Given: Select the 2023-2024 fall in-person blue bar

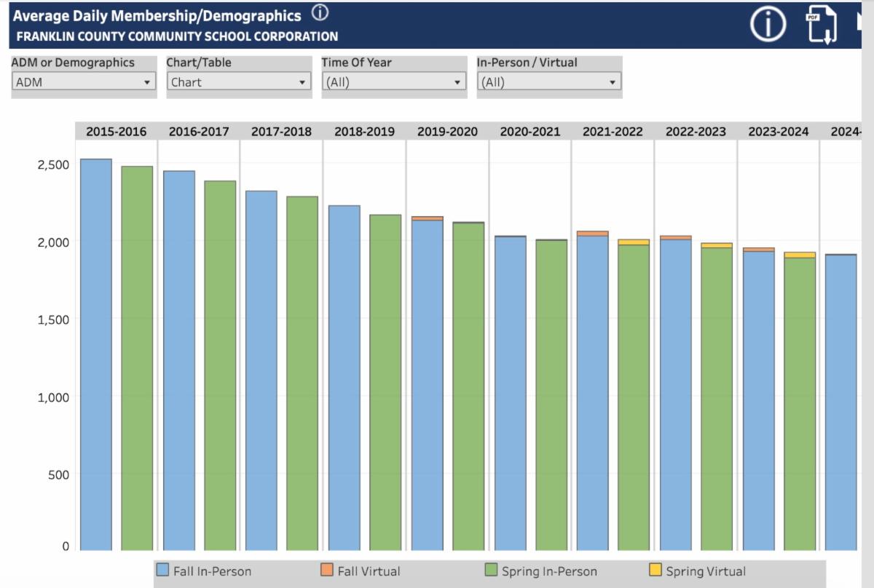Looking at the screenshot, I should coord(758,400).
